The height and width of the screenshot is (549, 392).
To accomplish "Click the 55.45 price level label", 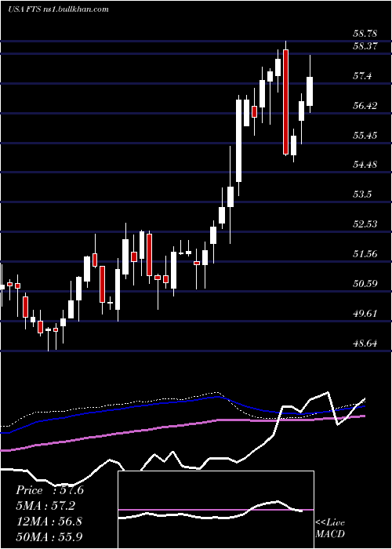I will click(365, 135).
